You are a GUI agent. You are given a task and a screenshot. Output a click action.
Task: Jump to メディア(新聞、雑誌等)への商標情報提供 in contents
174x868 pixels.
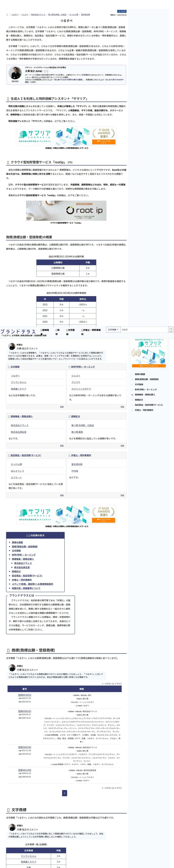click(x=32, y=584)
